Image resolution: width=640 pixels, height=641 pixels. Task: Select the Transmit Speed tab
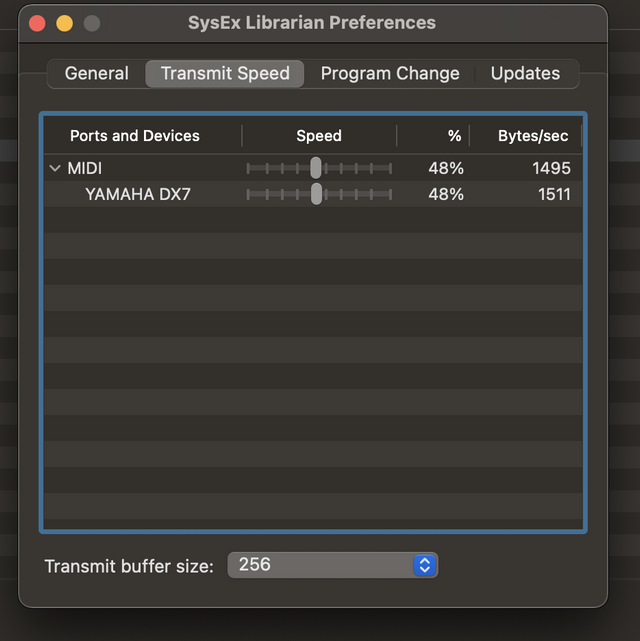(x=225, y=73)
